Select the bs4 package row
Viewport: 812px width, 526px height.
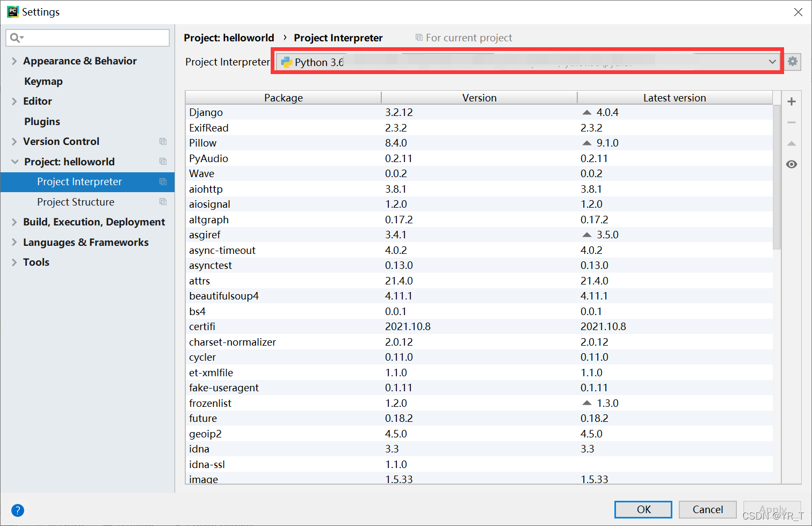(x=479, y=311)
